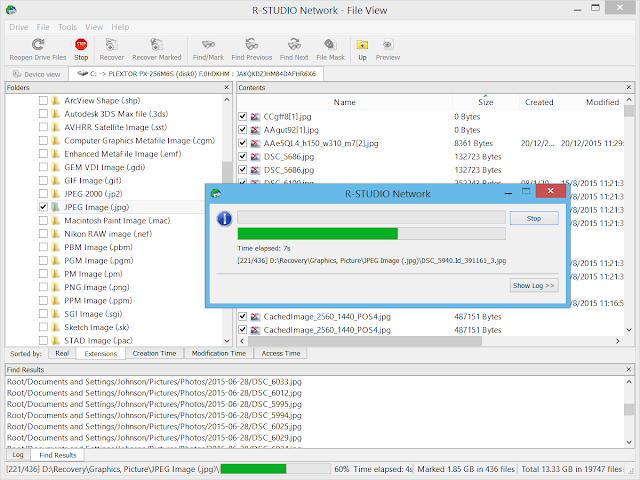Click the Find Previous toolbar icon
This screenshot has width=640, height=480.
click(x=251, y=44)
